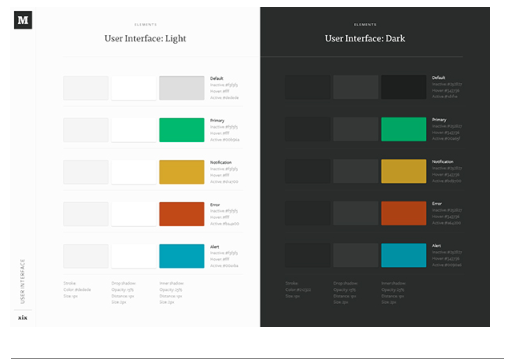513x364 pixels.
Task: Click the white hover swatch in Light Default row
Action: [x=134, y=88]
